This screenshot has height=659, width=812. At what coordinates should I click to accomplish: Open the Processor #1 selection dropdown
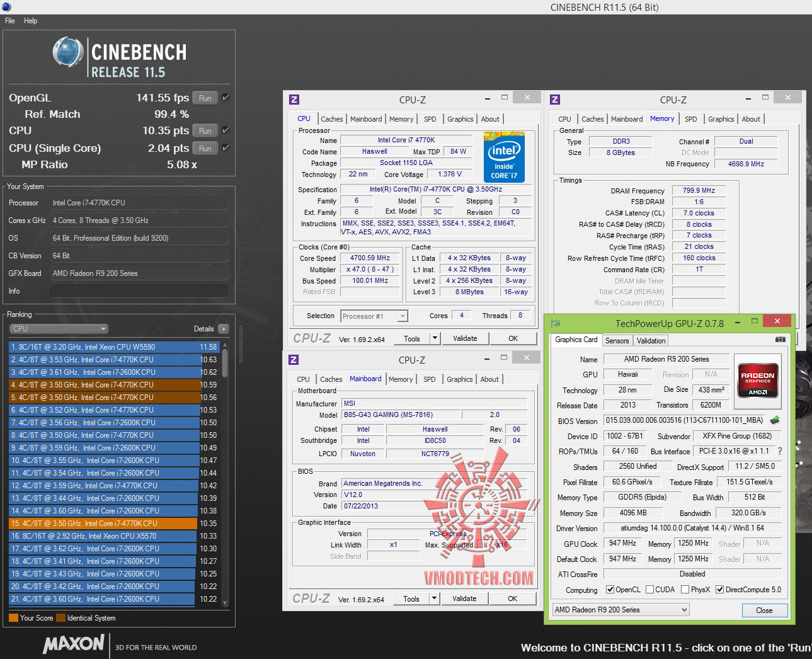pyautogui.click(x=374, y=316)
